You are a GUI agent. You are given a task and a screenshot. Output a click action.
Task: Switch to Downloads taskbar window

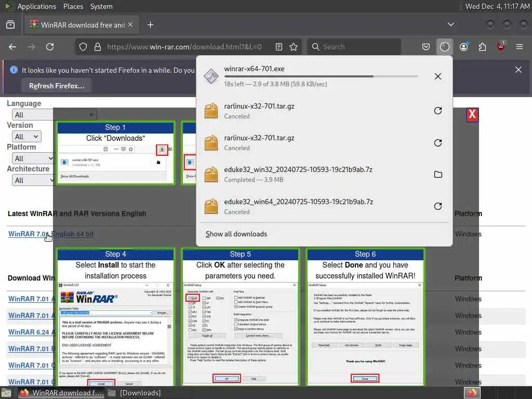point(135,393)
